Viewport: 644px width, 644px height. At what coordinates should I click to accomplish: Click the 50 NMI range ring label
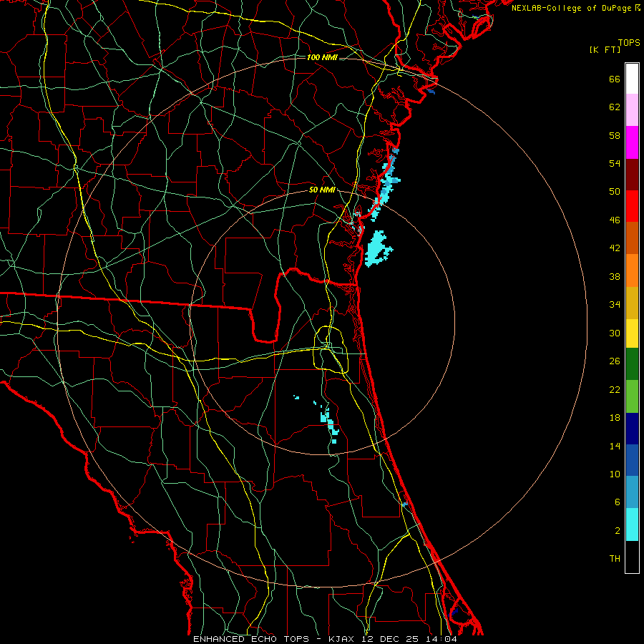coord(322,190)
